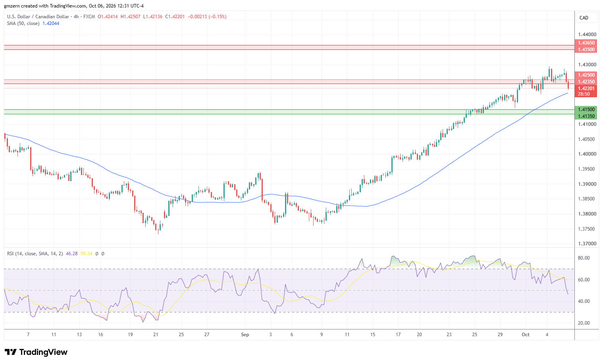The image size is (603, 364).
Task: Click the red 1.43500 price tag
Action: click(x=586, y=50)
